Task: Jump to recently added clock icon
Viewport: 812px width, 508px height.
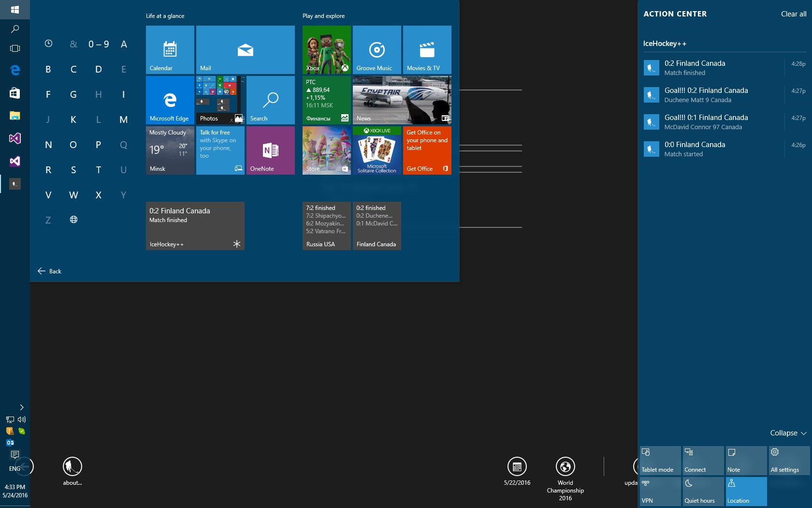Action: click(48, 44)
